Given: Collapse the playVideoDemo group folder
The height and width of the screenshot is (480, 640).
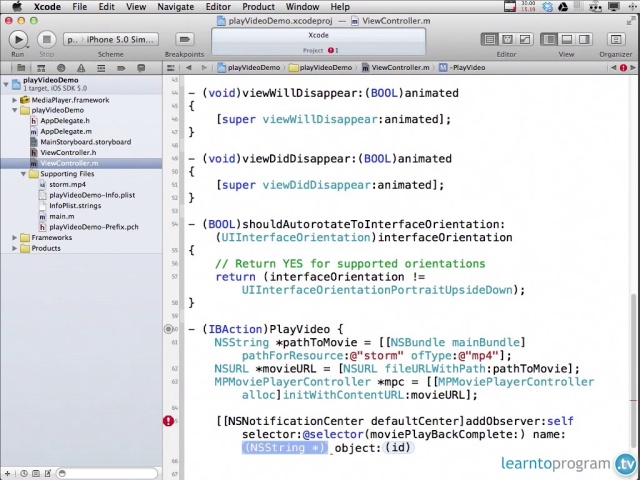Looking at the screenshot, I should (15, 110).
